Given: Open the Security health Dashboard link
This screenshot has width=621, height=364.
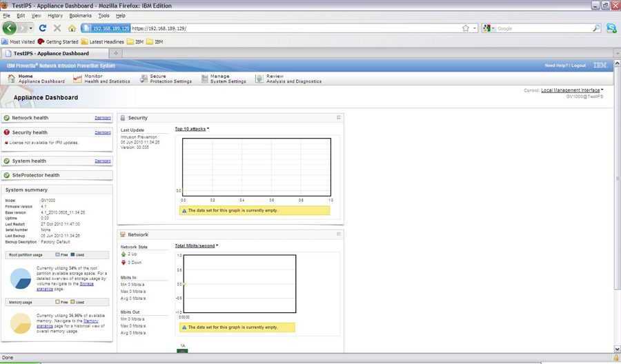Looking at the screenshot, I should (103, 132).
